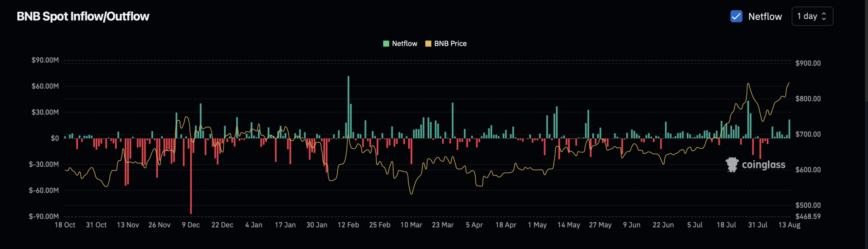Viewport: 868px width, 249px height.
Task: Click the $60.00M axis value
Action: (x=45, y=86)
